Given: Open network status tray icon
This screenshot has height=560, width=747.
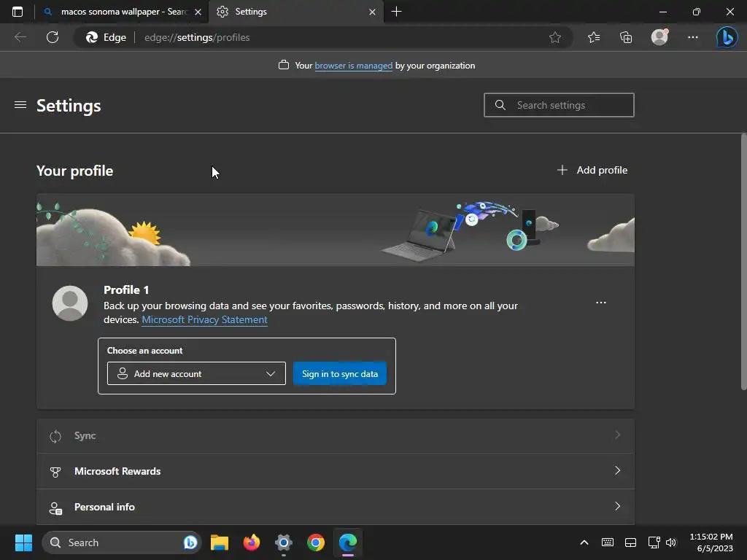Looking at the screenshot, I should tap(654, 542).
